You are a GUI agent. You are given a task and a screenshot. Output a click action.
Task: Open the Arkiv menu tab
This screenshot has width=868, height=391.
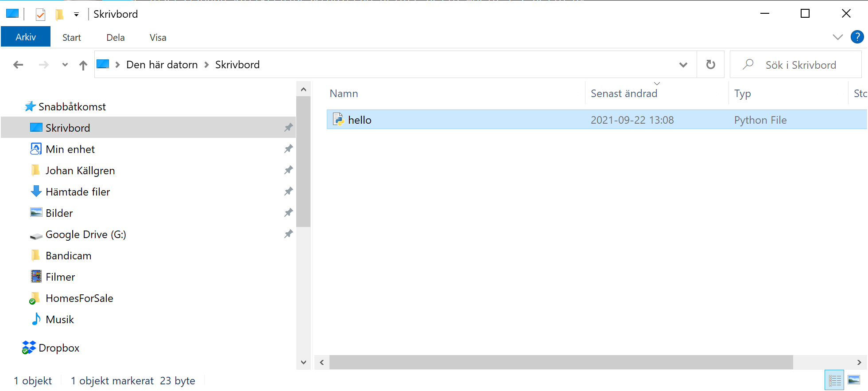26,37
